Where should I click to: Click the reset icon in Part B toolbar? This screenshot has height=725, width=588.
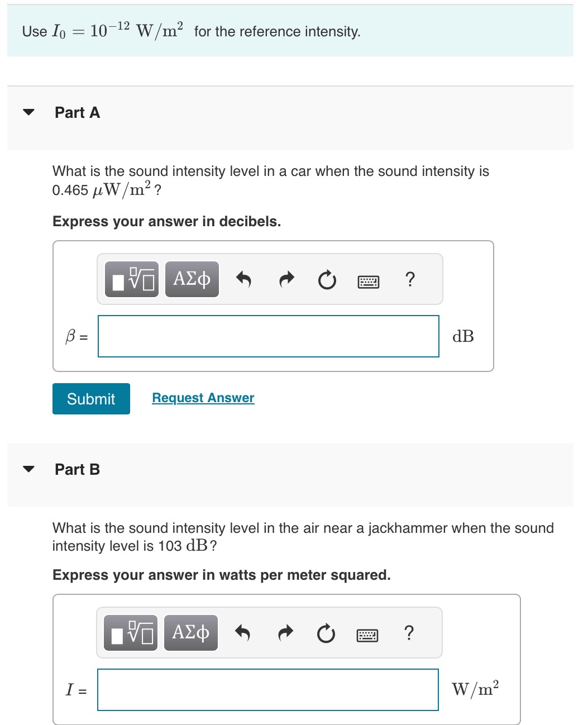click(326, 633)
